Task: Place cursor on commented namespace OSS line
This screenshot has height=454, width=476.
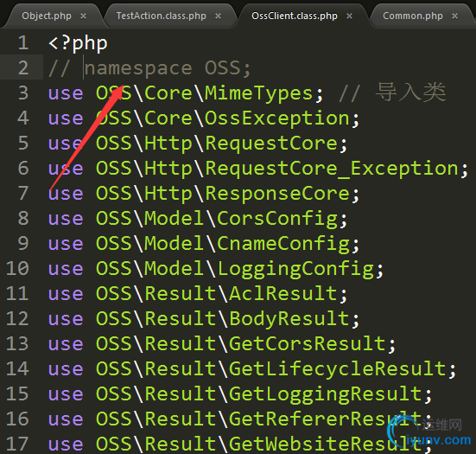Action: [149, 68]
